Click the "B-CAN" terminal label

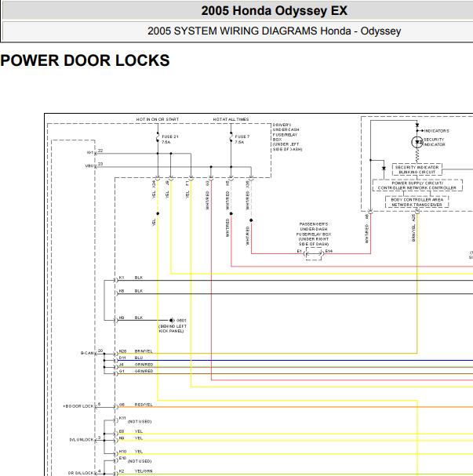click(87, 353)
